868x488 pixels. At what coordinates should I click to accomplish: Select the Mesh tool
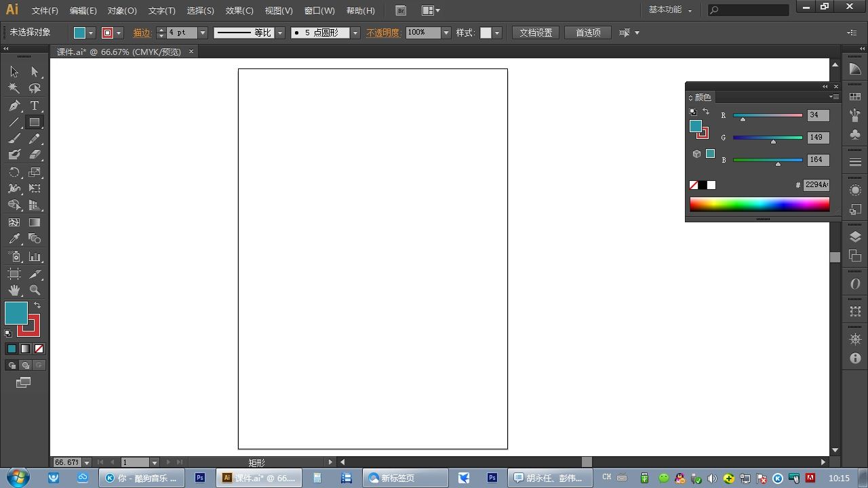pyautogui.click(x=14, y=222)
